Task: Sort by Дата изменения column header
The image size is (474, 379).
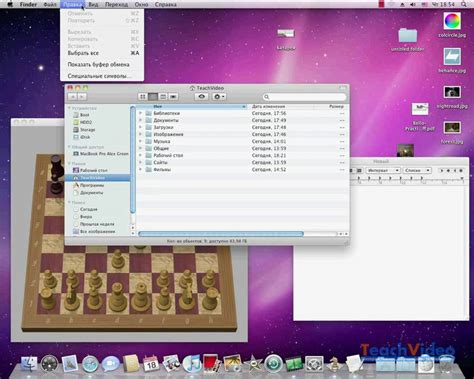Action: tap(281, 107)
